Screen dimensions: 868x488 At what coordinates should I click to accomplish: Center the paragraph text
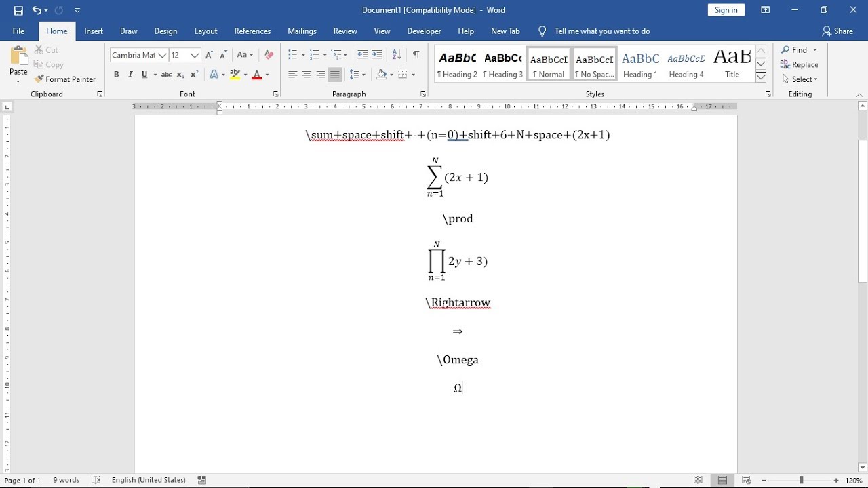point(307,75)
